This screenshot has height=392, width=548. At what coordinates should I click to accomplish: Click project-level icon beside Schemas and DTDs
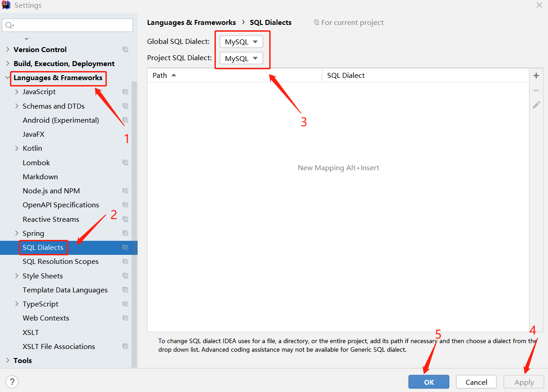click(125, 106)
